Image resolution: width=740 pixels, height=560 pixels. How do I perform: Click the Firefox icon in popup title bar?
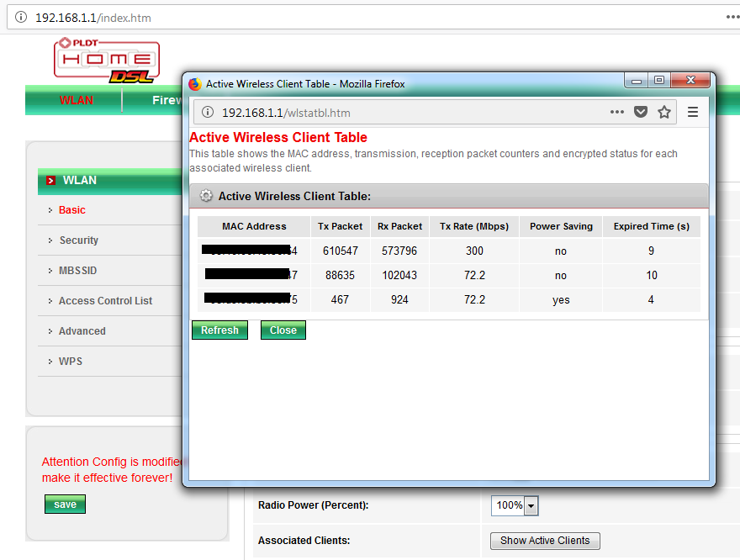pos(194,84)
